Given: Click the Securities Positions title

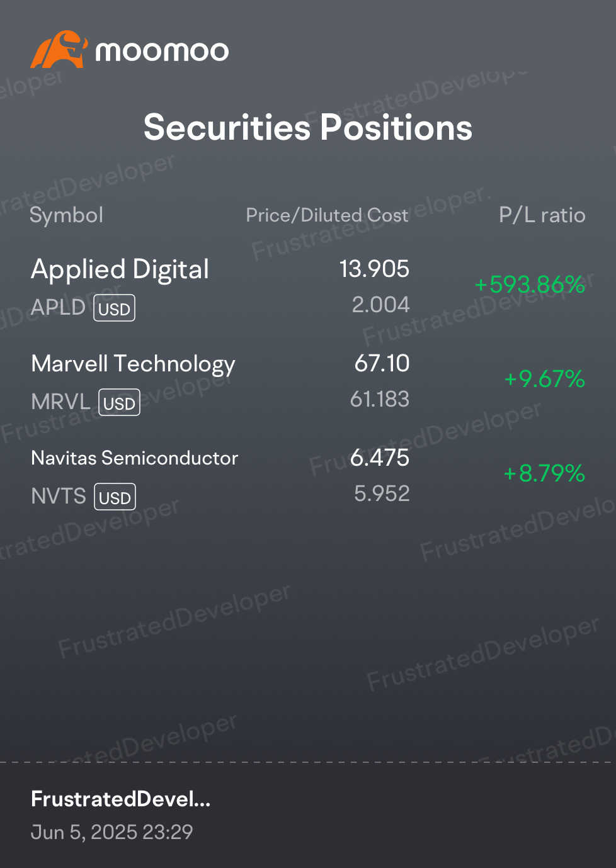Looking at the screenshot, I should click(x=308, y=127).
